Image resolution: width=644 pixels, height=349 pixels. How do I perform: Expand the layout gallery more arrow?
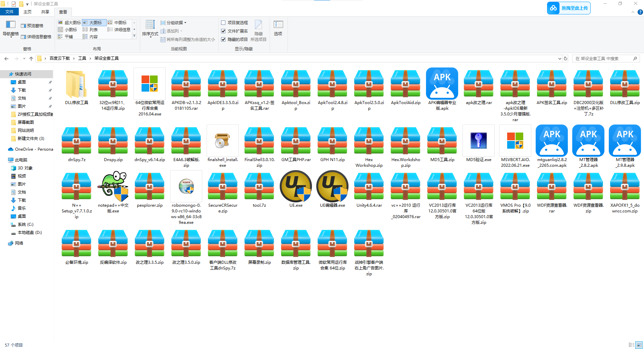point(134,36)
